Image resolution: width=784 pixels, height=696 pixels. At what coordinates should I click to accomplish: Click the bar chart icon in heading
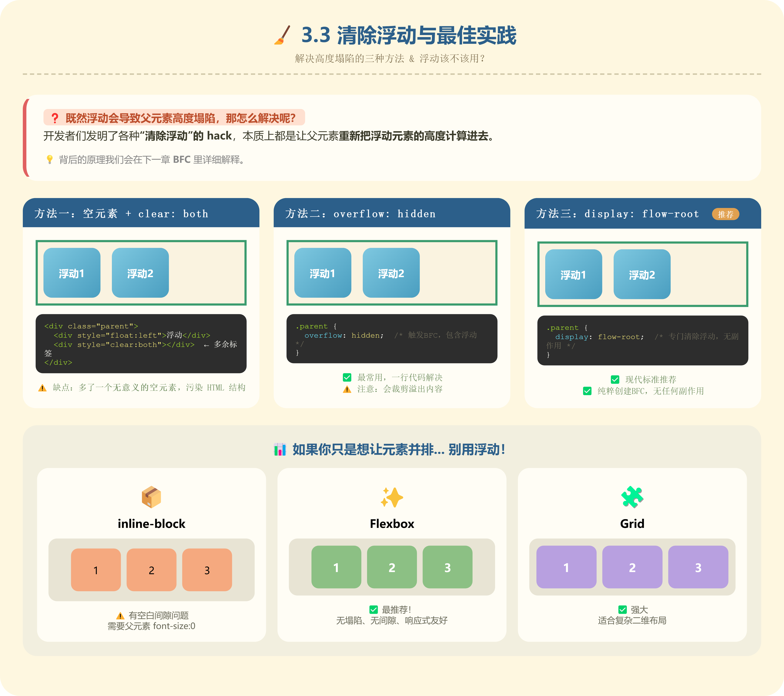pos(280,450)
